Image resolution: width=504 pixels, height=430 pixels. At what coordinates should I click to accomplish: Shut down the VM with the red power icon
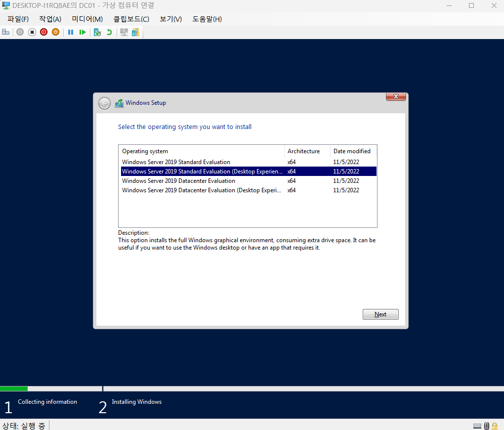(43, 32)
